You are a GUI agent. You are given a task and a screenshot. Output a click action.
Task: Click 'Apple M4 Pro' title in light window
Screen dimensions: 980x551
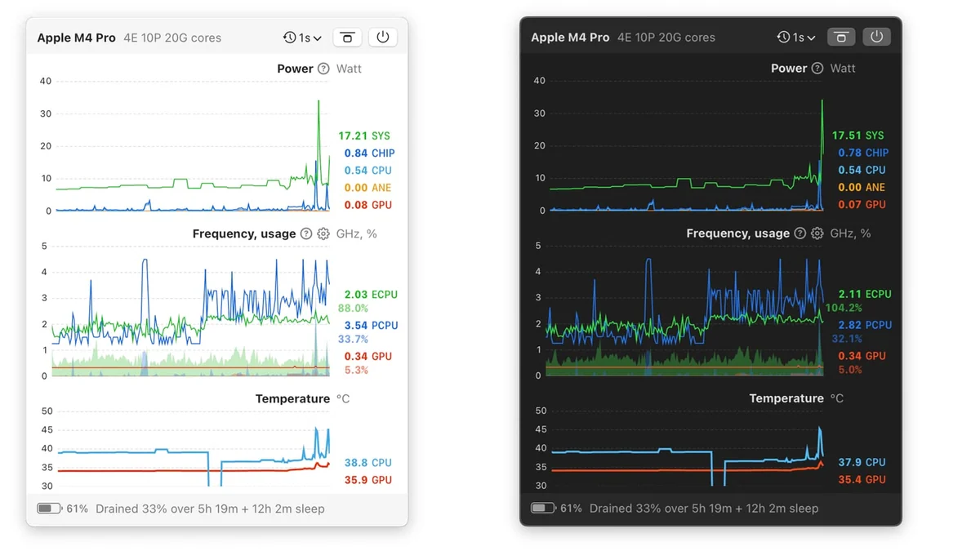pos(76,38)
